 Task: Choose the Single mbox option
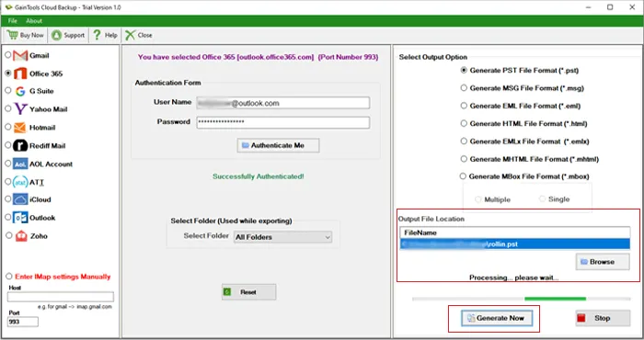[x=542, y=198]
